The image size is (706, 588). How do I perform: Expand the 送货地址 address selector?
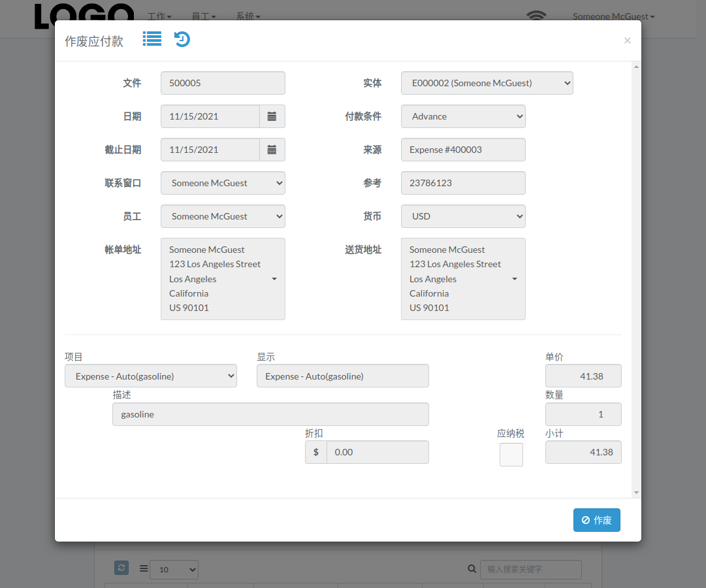(x=463, y=279)
